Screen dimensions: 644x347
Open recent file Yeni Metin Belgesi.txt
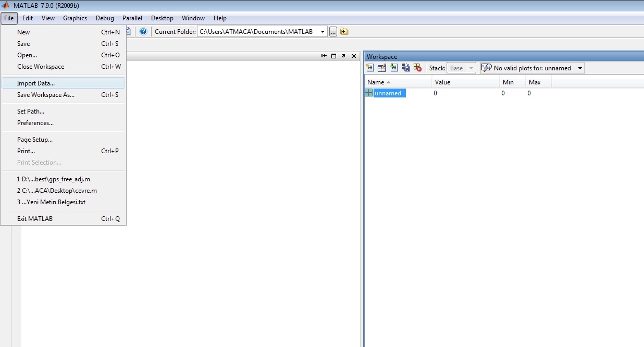pyautogui.click(x=63, y=202)
